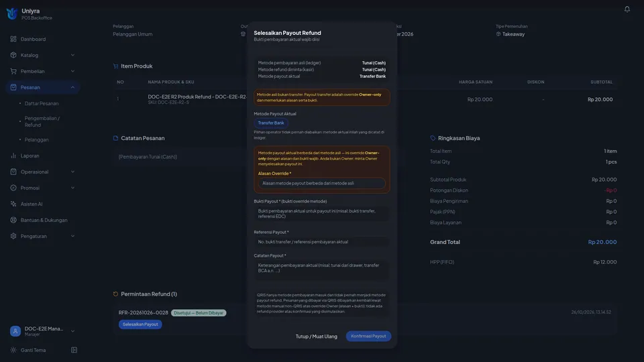
Task: Click the Metode payout aktual Transfer Bank value
Action: click(x=372, y=76)
